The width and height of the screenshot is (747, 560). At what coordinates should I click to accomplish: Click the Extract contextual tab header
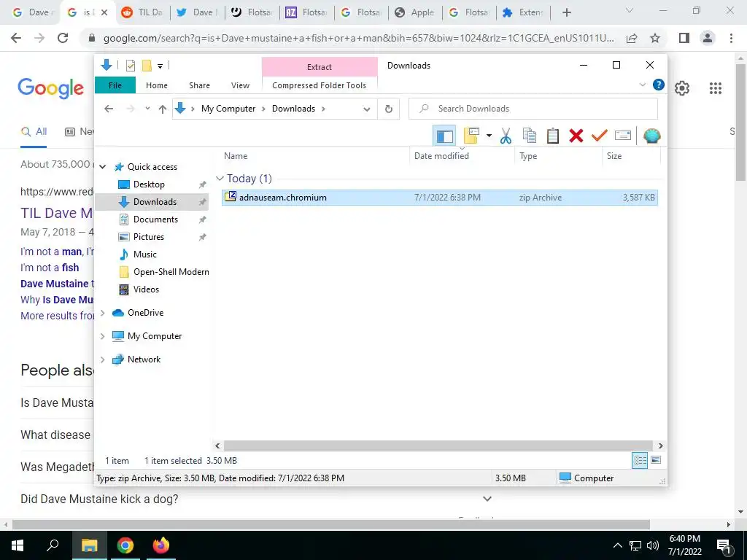click(x=320, y=66)
